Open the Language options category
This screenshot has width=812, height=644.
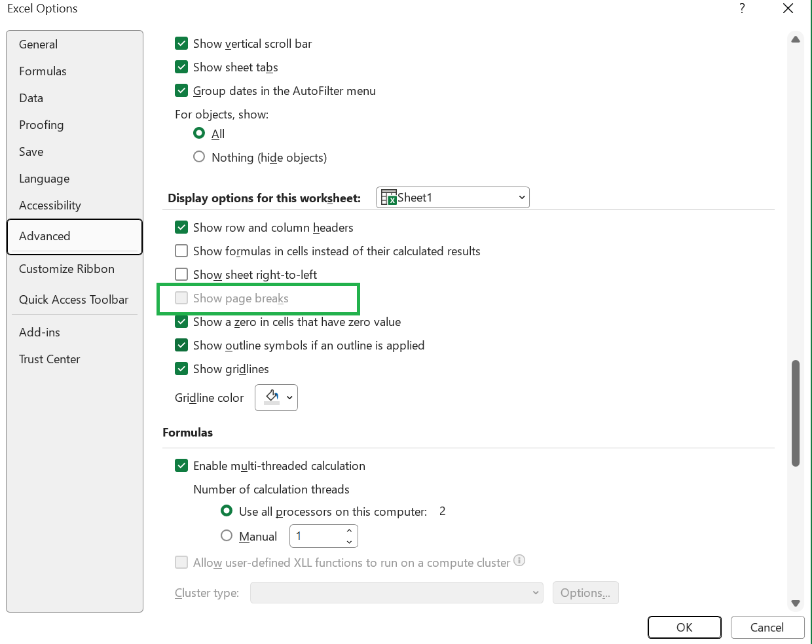75,179
